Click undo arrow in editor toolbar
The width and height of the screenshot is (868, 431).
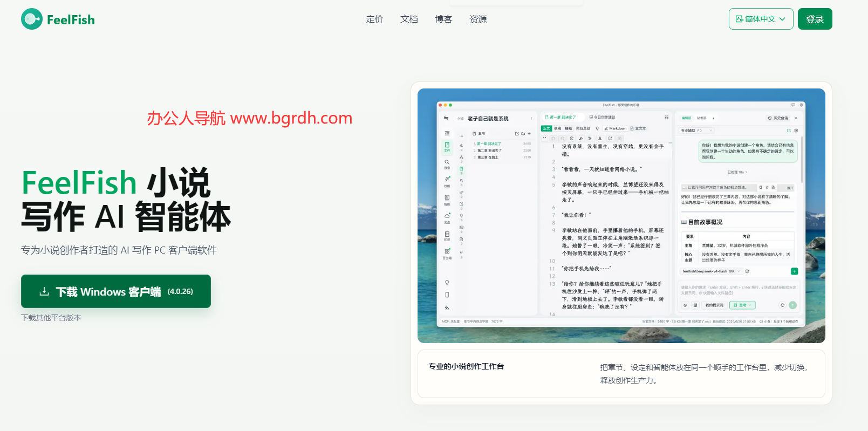pyautogui.click(x=553, y=138)
